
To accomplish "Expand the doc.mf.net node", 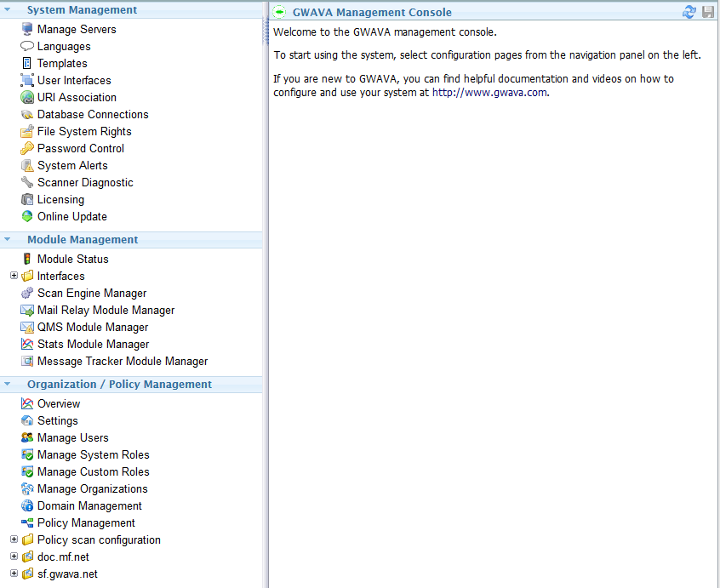I will [x=14, y=557].
